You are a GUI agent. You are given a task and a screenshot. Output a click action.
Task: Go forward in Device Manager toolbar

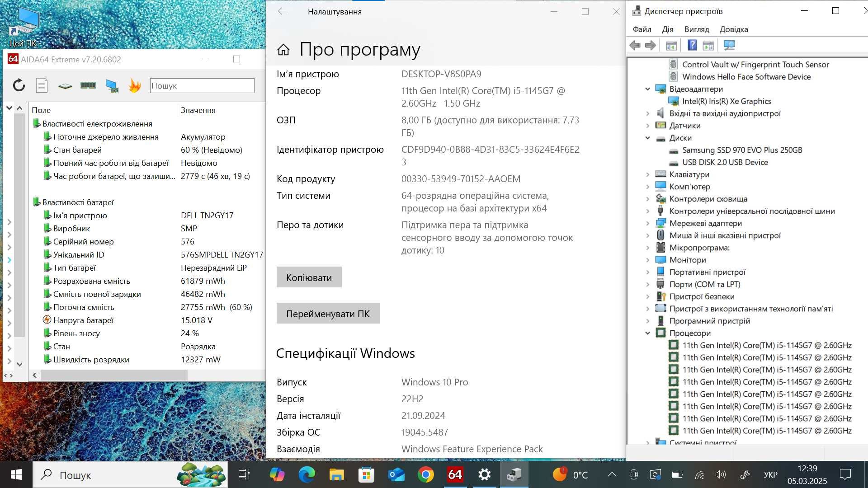pyautogui.click(x=651, y=45)
